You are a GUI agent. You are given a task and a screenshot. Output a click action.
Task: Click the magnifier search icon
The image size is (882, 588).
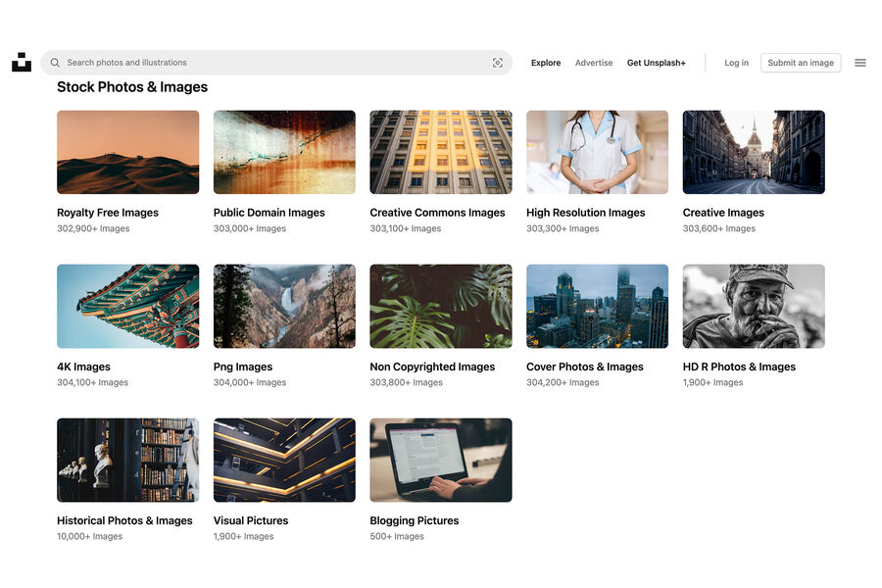[55, 63]
